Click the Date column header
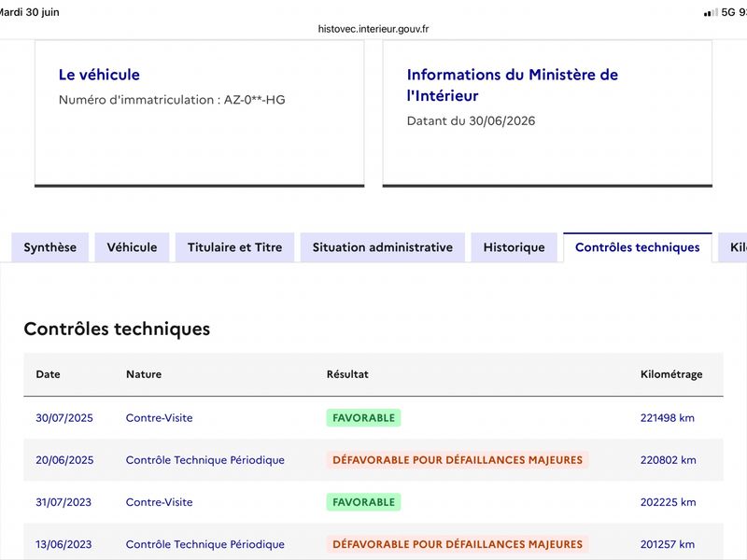 coord(49,374)
